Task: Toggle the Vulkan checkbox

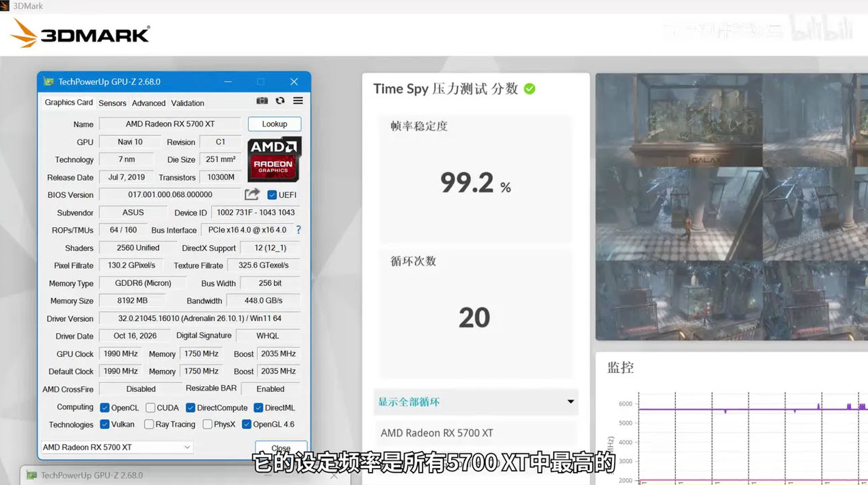Action: 105,424
